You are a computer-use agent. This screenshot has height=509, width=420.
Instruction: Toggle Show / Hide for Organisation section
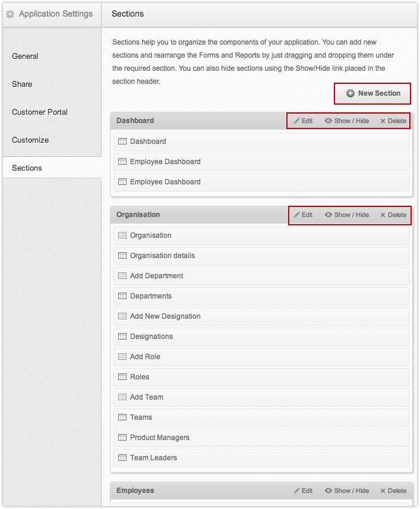(x=347, y=215)
